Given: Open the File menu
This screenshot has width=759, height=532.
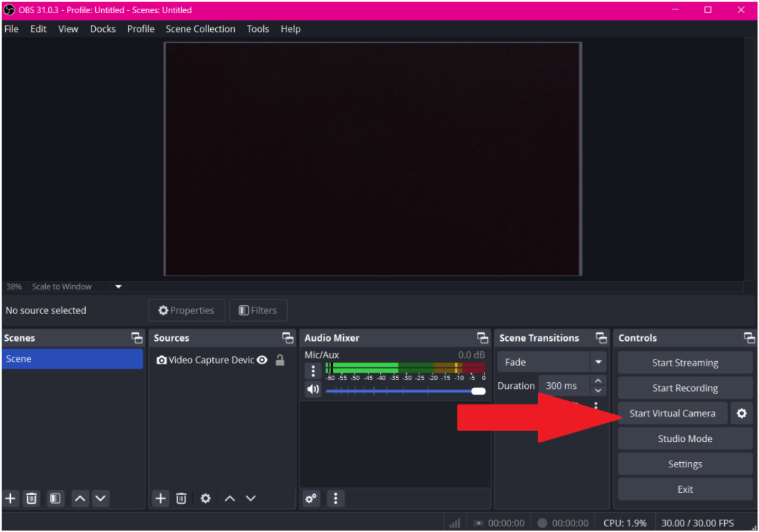Looking at the screenshot, I should (x=11, y=29).
